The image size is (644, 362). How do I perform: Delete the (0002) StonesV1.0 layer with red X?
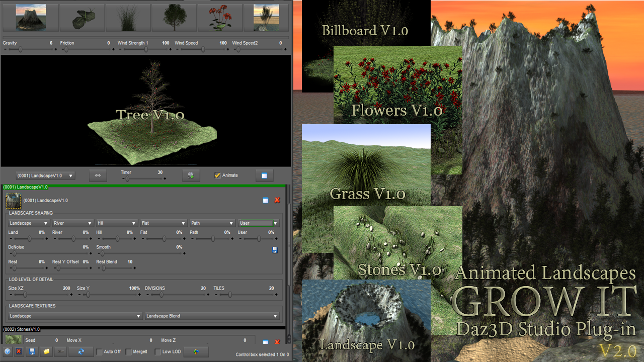pos(277,342)
